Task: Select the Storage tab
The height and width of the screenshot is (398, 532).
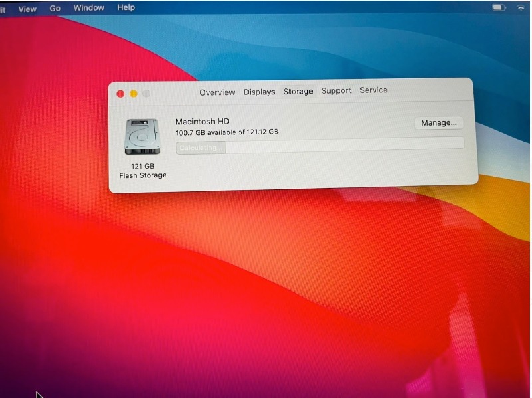Action: point(298,91)
